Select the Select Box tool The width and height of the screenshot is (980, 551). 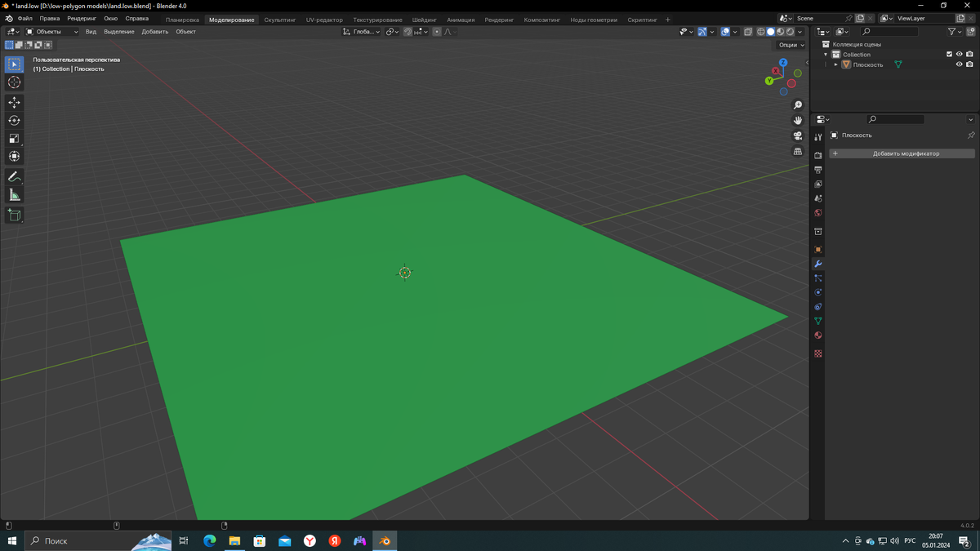coord(14,64)
